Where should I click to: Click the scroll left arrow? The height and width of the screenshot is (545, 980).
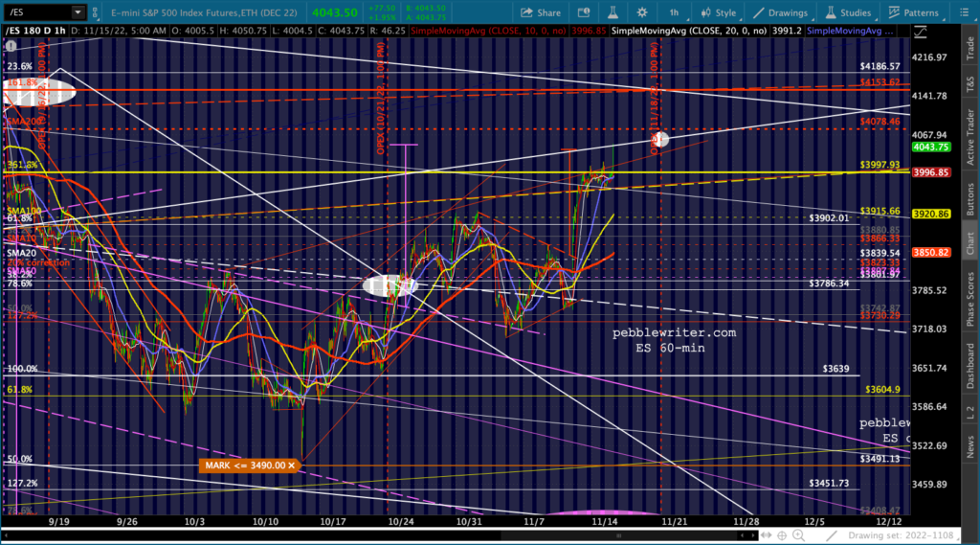[742, 535]
